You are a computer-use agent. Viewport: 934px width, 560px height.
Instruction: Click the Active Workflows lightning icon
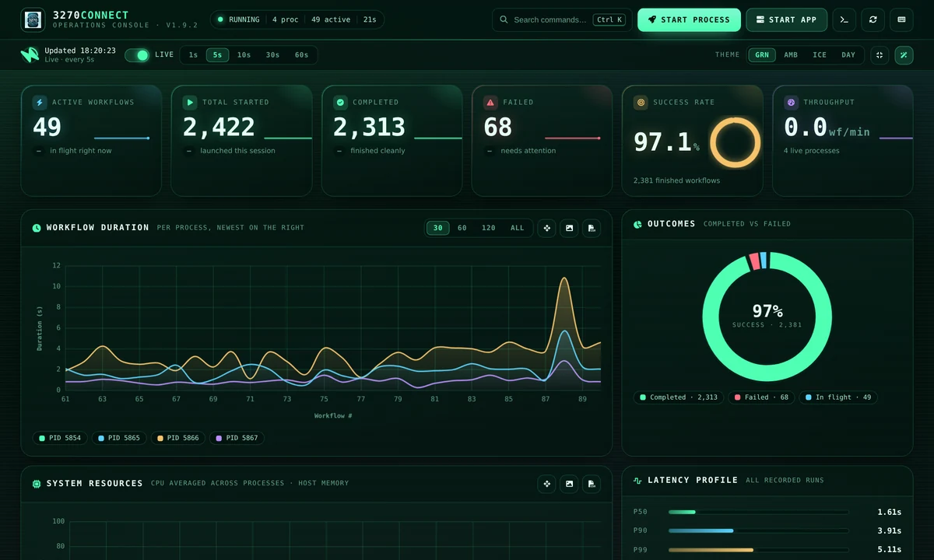pos(40,103)
